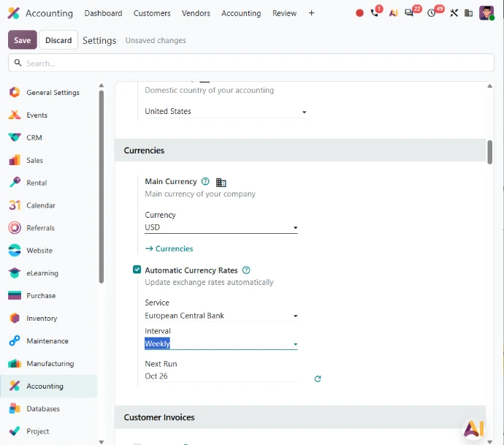Click the settings Search field
504x445 pixels.
click(x=251, y=63)
